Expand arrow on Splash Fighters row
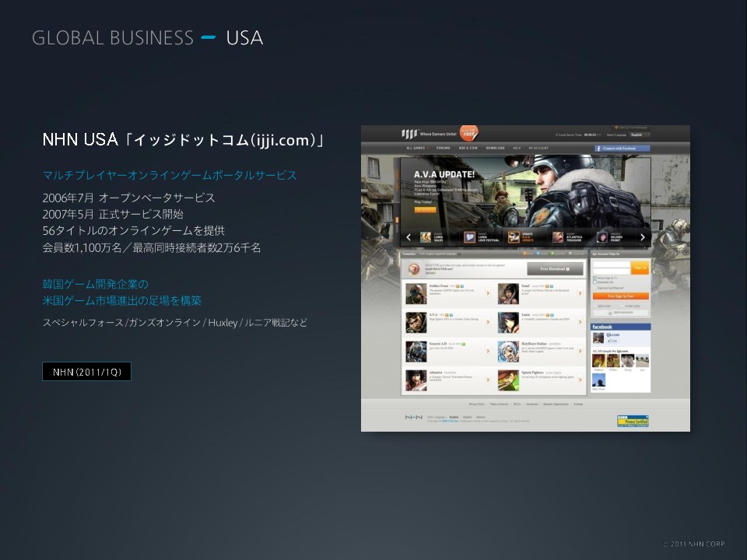This screenshot has height=560, width=747. pyautogui.click(x=580, y=380)
